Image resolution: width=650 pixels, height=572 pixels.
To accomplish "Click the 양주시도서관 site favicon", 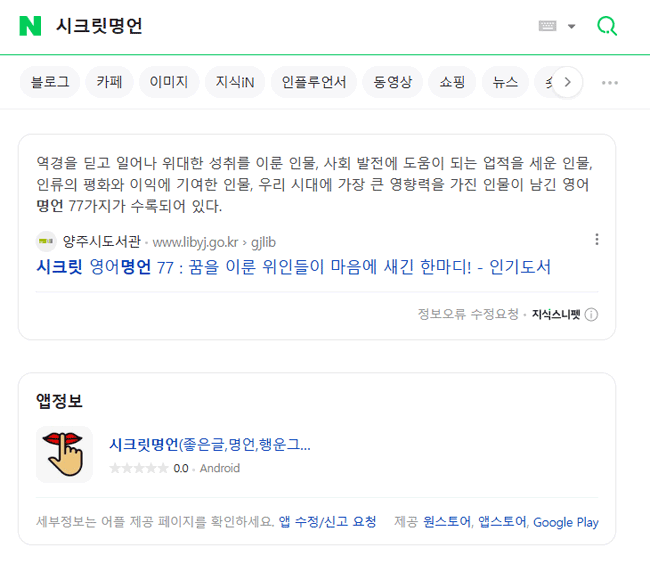I will pos(46,241).
